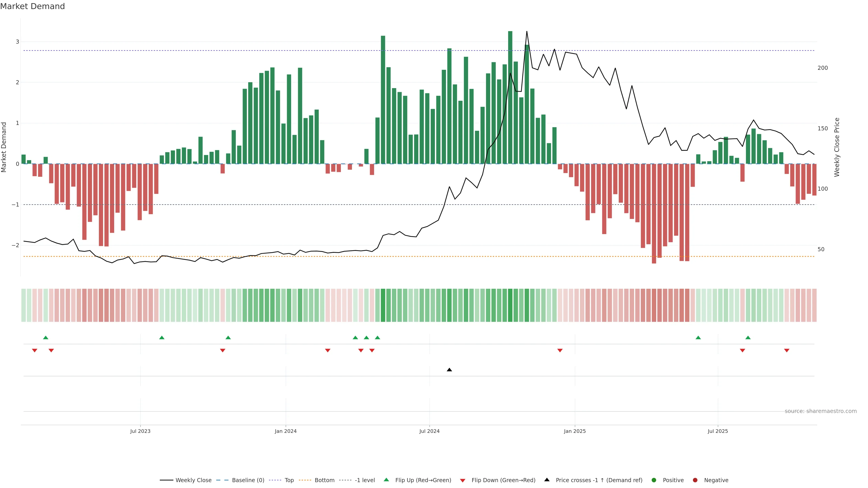Click green Flip Up legend triangle icon

tap(387, 480)
